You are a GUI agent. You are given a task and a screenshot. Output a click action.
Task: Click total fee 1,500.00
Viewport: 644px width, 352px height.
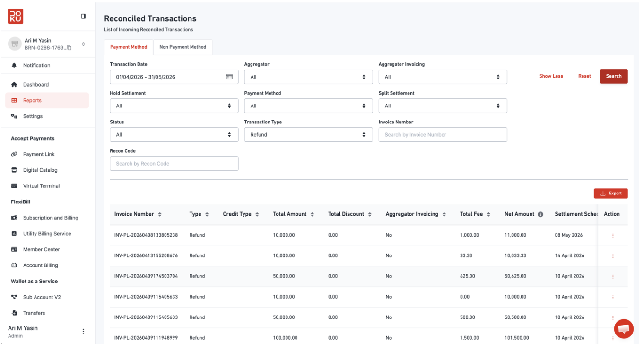click(470, 338)
